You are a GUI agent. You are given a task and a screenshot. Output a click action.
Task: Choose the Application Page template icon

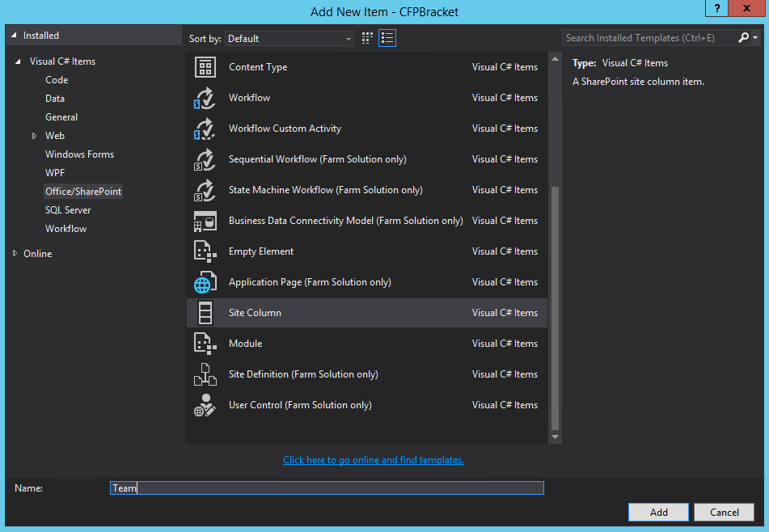coord(205,281)
